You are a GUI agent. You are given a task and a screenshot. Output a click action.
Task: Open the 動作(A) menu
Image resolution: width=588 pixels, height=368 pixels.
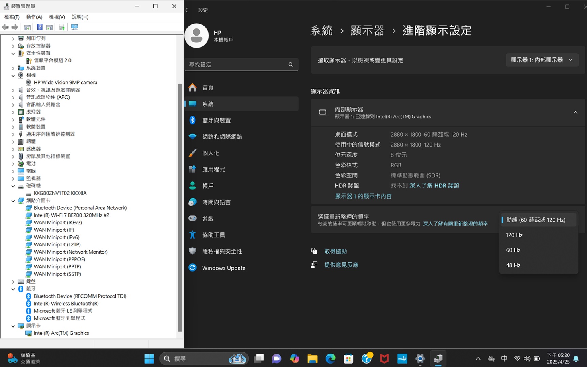click(x=34, y=17)
